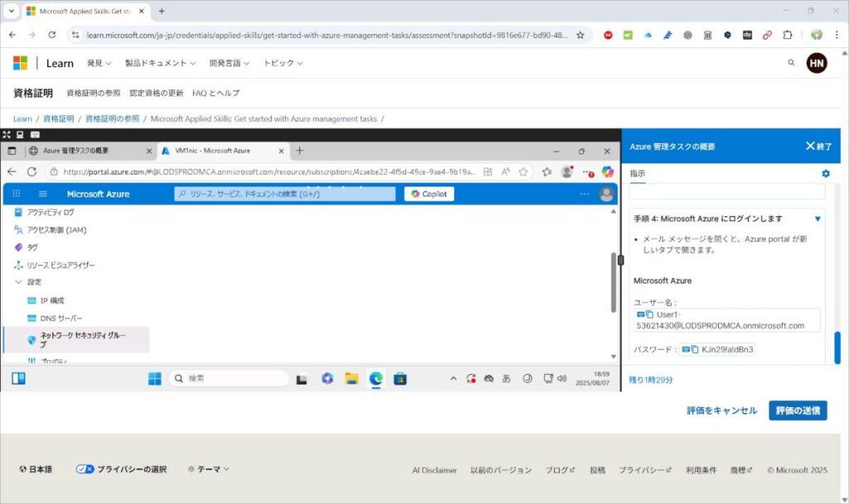Open Edge tab actions menu icon
Viewport: 849px width, 504px height.
12,151
